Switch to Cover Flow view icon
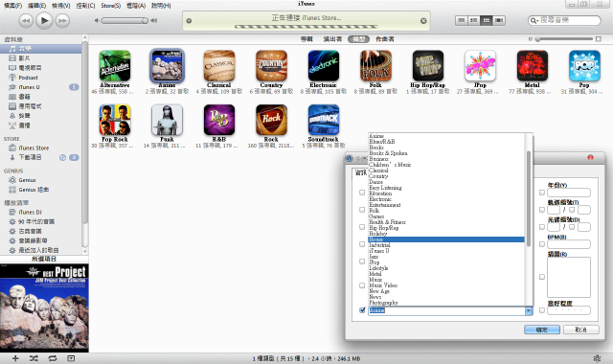The height and width of the screenshot is (364, 613). [x=499, y=20]
